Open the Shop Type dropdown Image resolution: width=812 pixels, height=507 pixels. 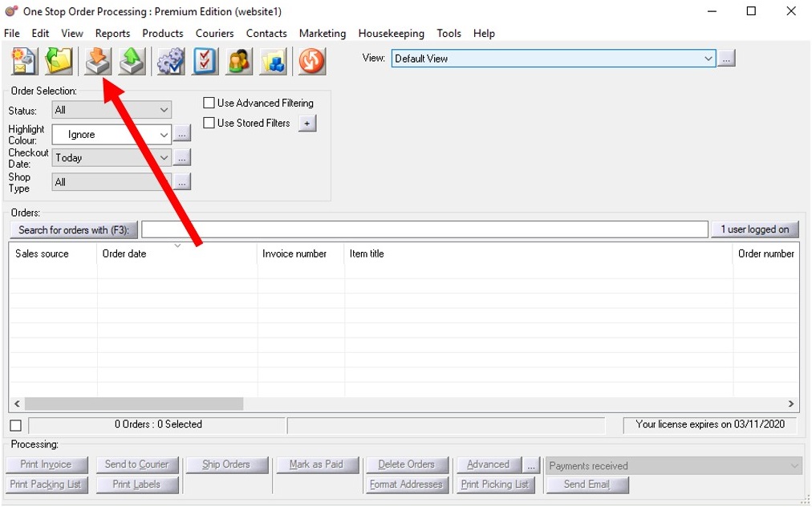tap(112, 182)
